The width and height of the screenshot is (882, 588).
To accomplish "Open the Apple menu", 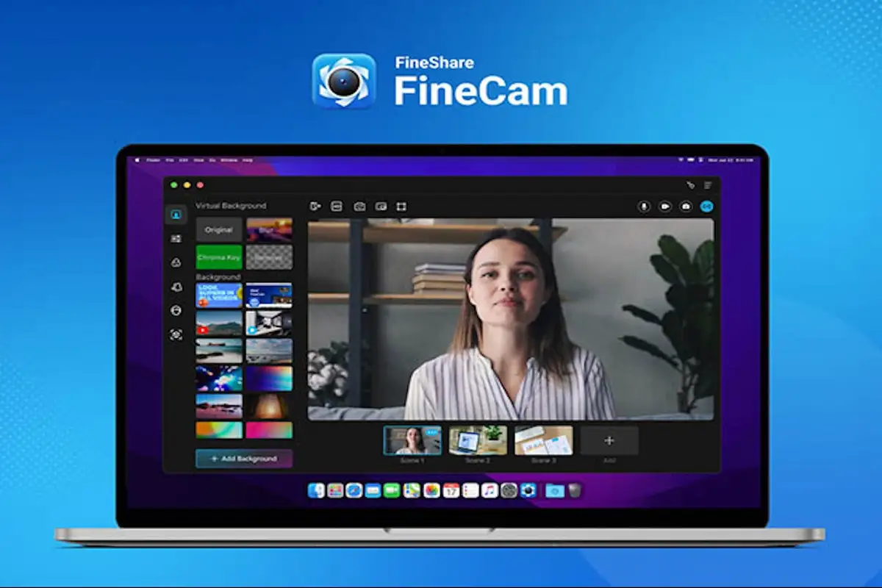I will pos(136,159).
